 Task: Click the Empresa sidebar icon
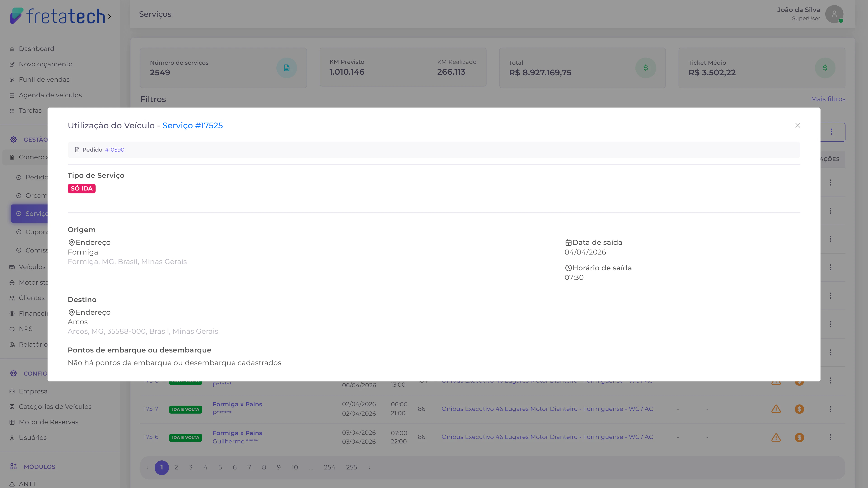click(x=12, y=391)
